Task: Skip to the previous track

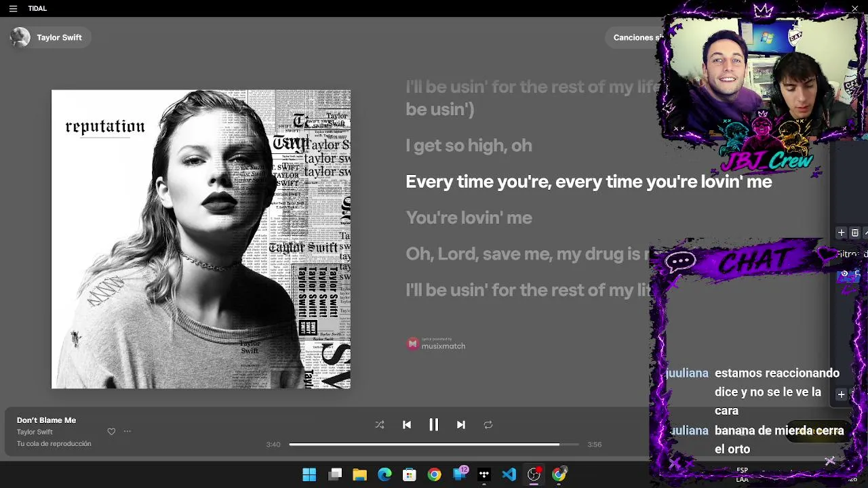Action: 407,425
